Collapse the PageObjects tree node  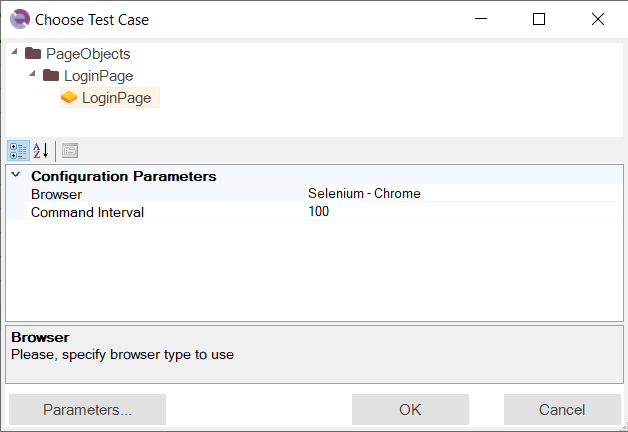14,51
